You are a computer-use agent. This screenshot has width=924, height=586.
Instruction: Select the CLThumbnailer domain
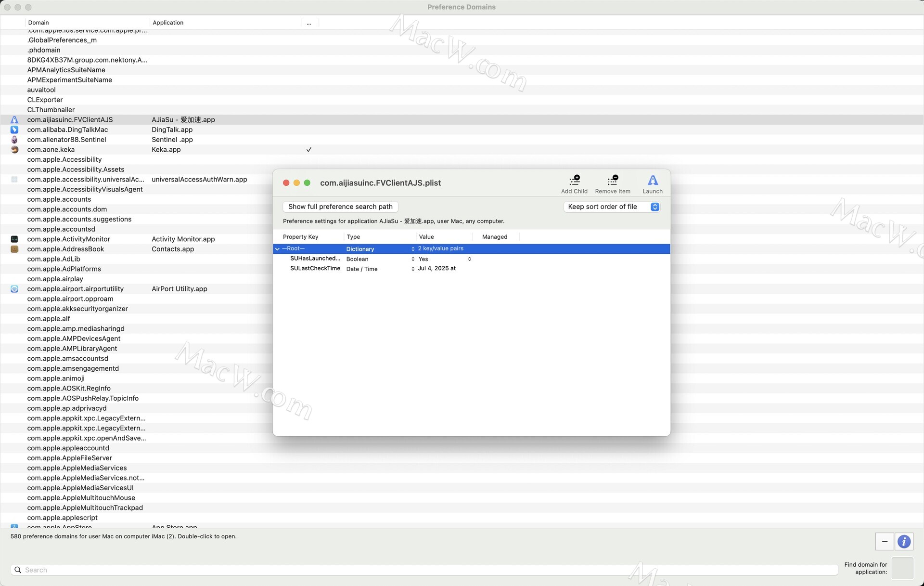(x=51, y=110)
